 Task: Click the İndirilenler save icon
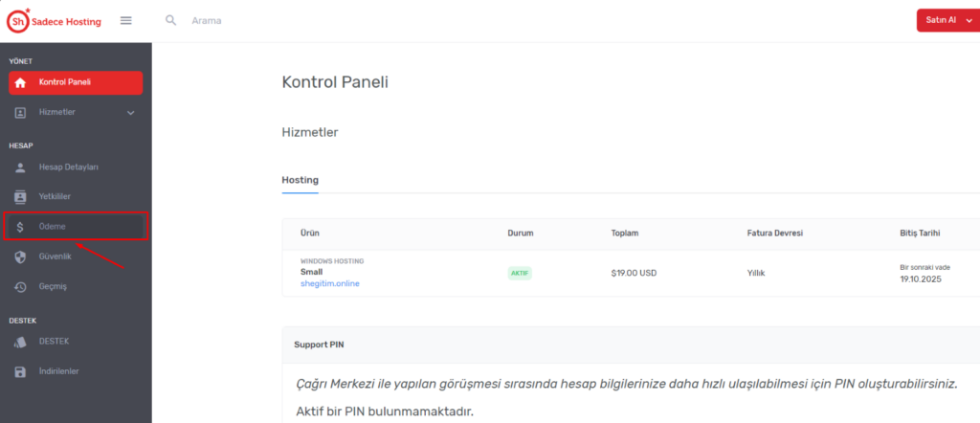(21, 371)
